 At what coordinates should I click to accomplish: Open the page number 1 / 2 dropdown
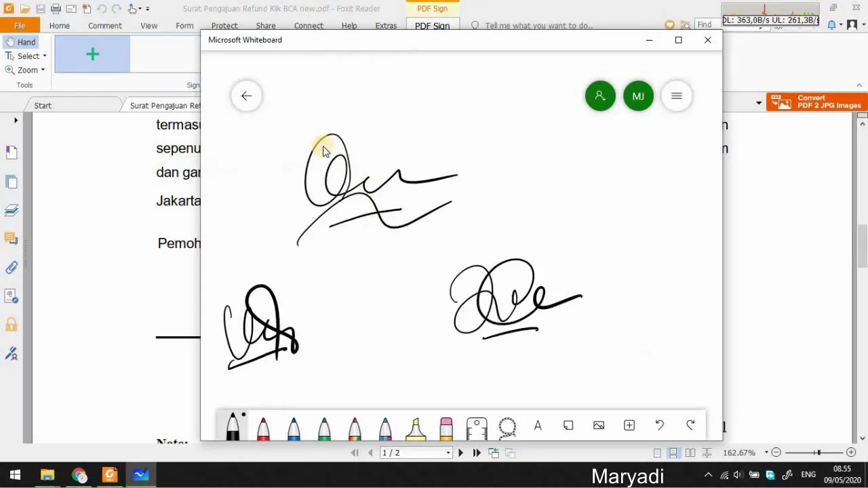tap(448, 453)
